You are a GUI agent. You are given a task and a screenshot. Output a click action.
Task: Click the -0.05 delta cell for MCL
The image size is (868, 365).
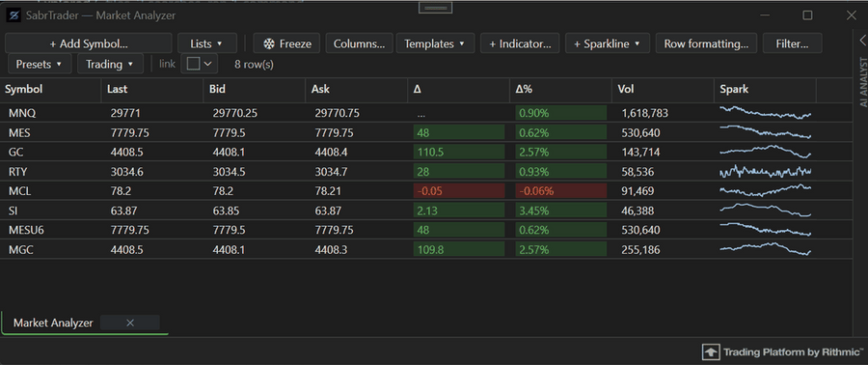(459, 191)
